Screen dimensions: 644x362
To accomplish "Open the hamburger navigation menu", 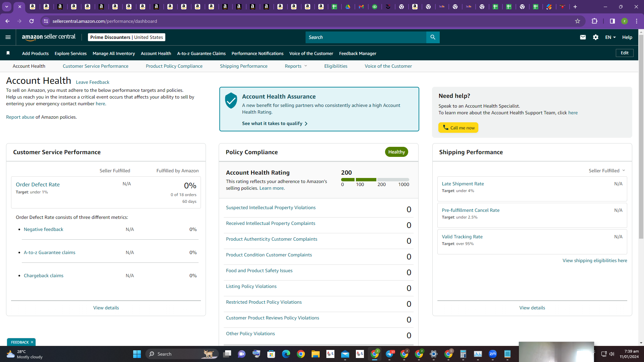I will click(x=8, y=37).
